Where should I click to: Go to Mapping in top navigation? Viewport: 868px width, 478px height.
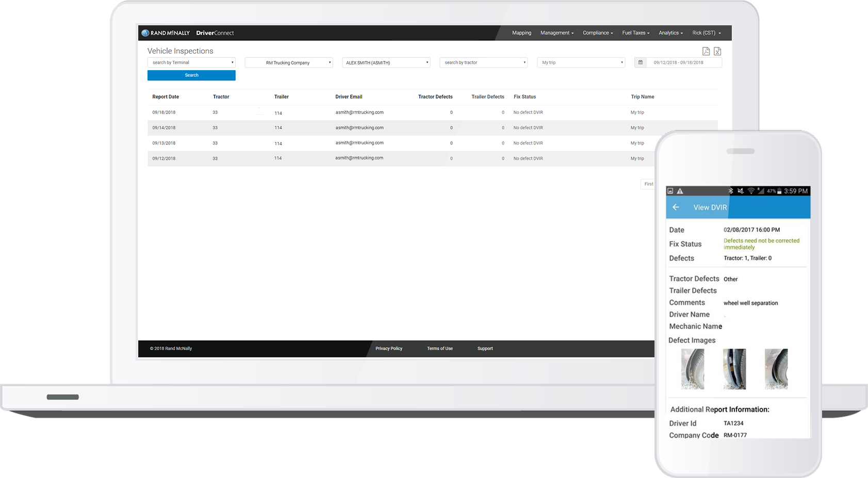[521, 33]
